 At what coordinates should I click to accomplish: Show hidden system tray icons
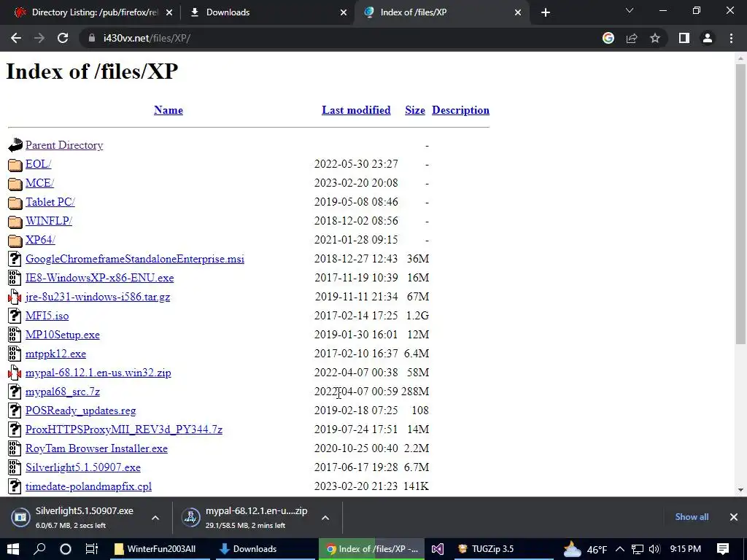pyautogui.click(x=620, y=549)
